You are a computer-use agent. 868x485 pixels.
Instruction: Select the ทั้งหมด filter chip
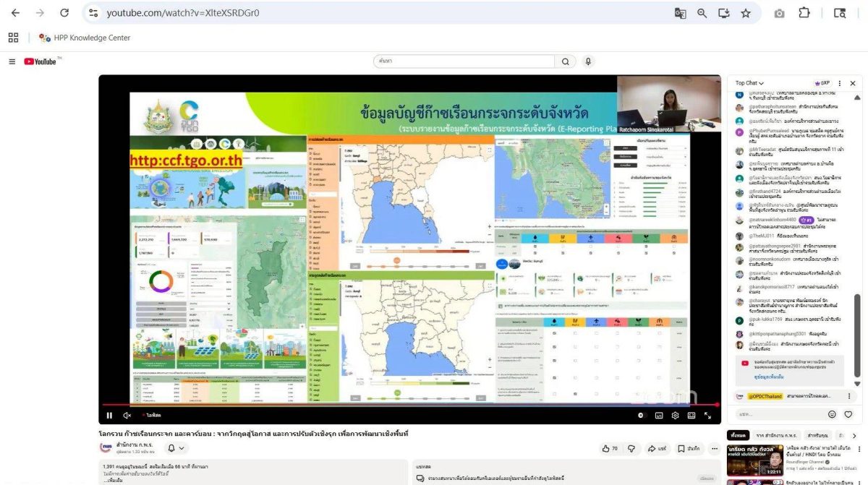tap(738, 435)
